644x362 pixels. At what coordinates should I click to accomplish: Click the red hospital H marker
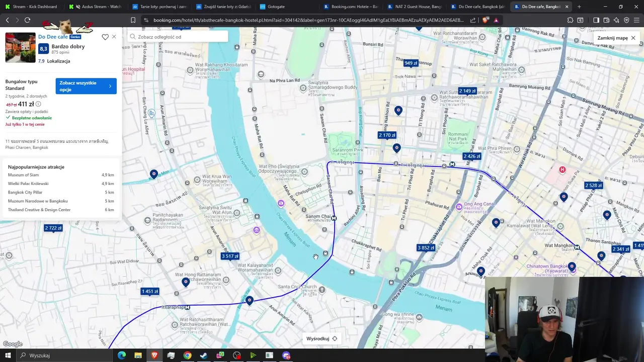point(562,170)
